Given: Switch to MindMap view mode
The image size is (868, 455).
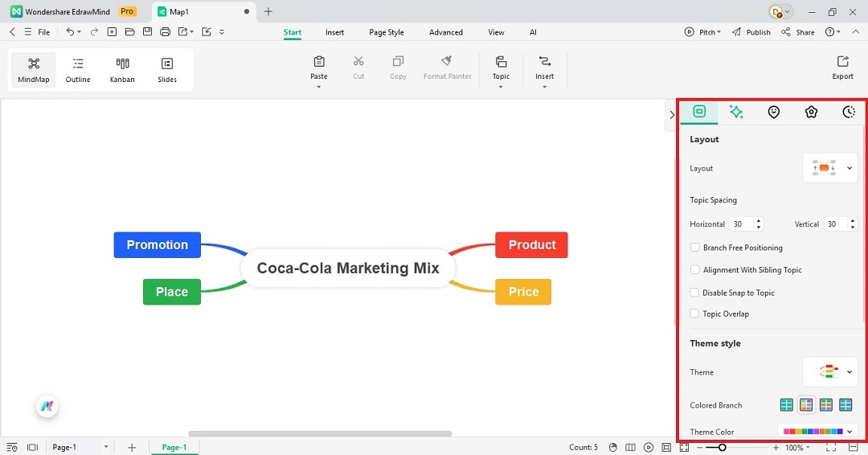Looking at the screenshot, I should point(34,70).
